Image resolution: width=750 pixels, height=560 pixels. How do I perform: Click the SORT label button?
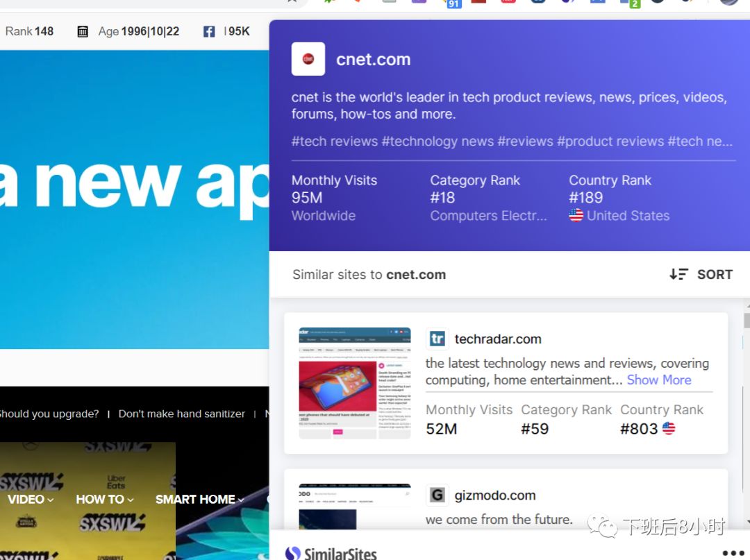point(715,275)
